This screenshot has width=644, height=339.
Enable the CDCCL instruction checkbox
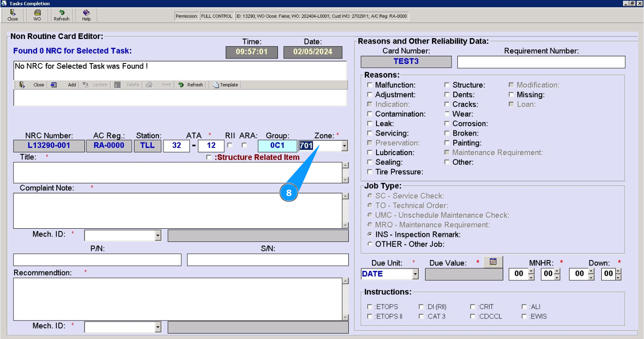coord(473,316)
